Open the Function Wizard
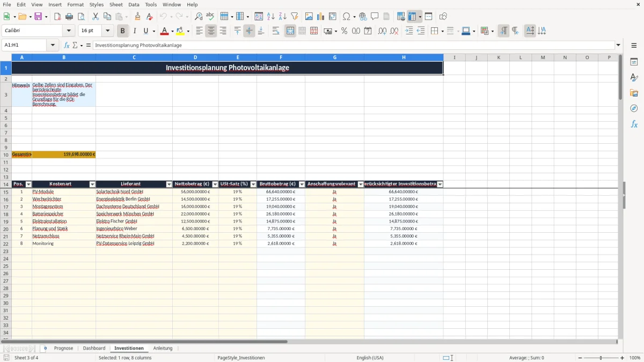 67,45
